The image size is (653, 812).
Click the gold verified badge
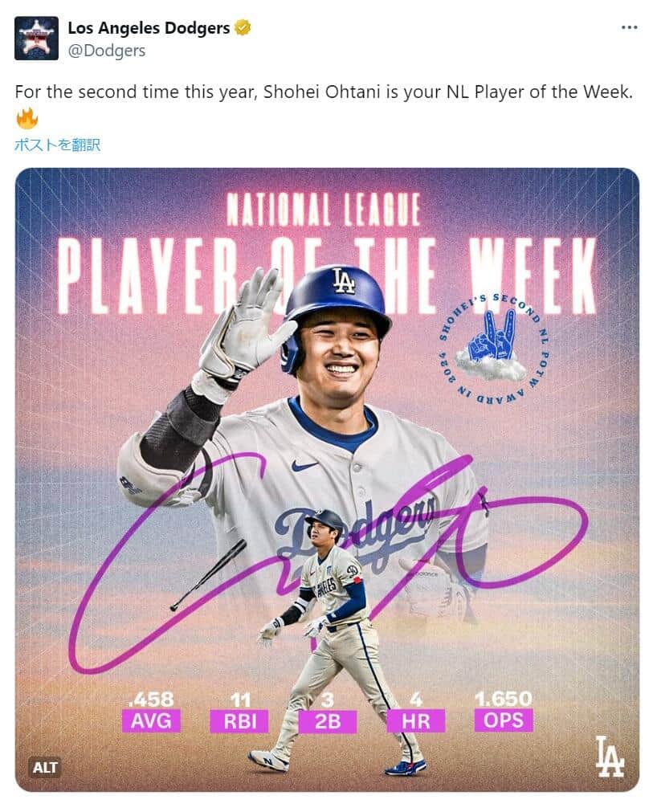coord(243,28)
